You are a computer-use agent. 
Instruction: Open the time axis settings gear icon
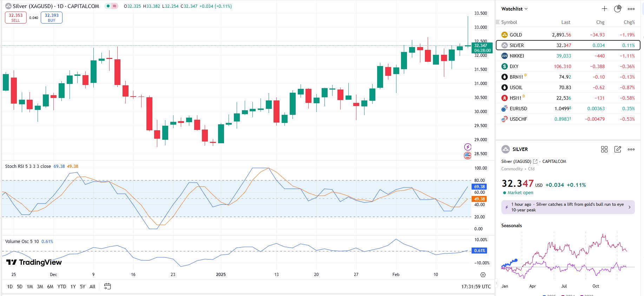click(x=483, y=275)
